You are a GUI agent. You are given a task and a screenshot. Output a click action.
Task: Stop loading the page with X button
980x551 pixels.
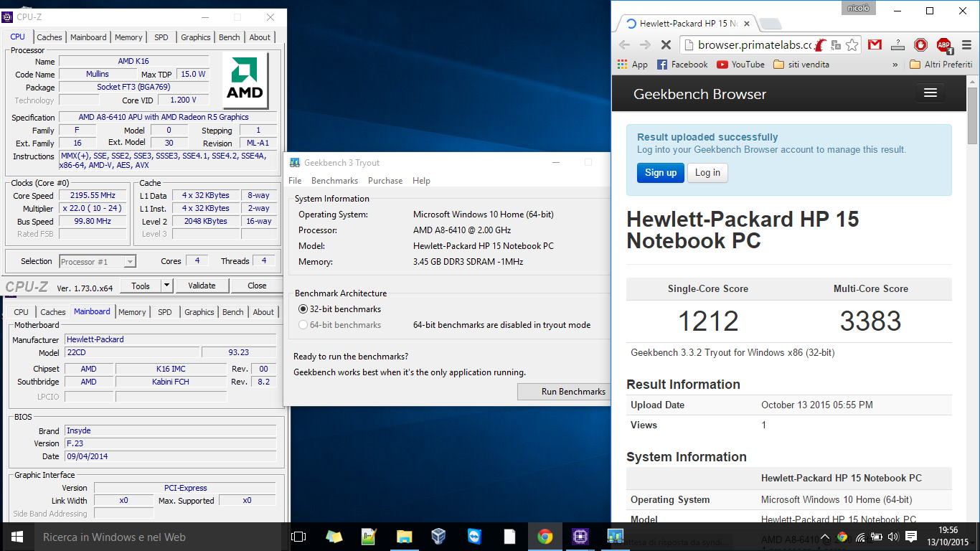pyautogui.click(x=665, y=44)
